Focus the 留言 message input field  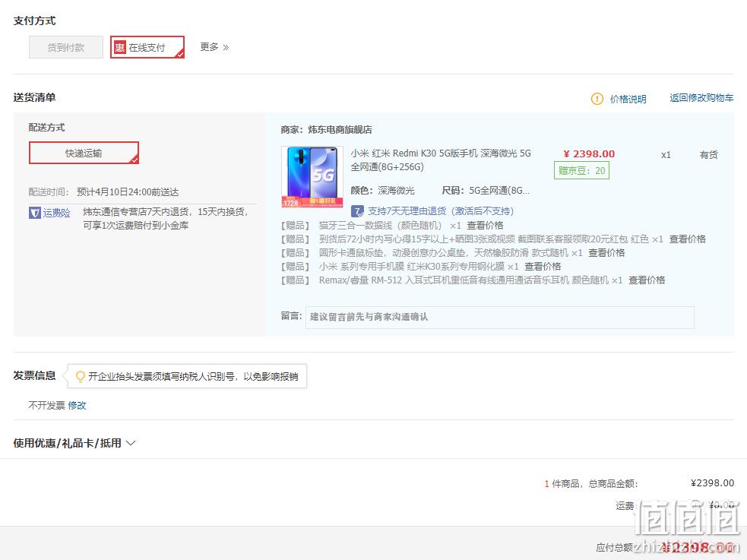tap(500, 317)
